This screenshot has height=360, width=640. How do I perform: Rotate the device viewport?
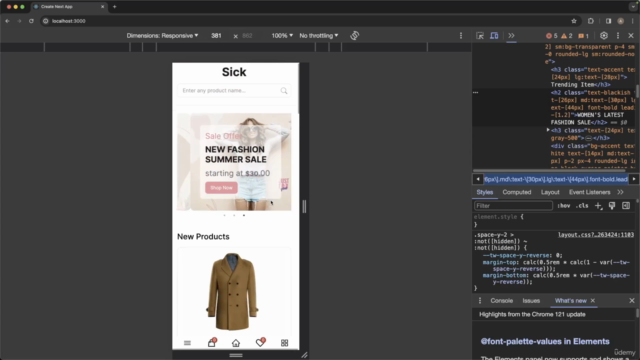point(354,36)
